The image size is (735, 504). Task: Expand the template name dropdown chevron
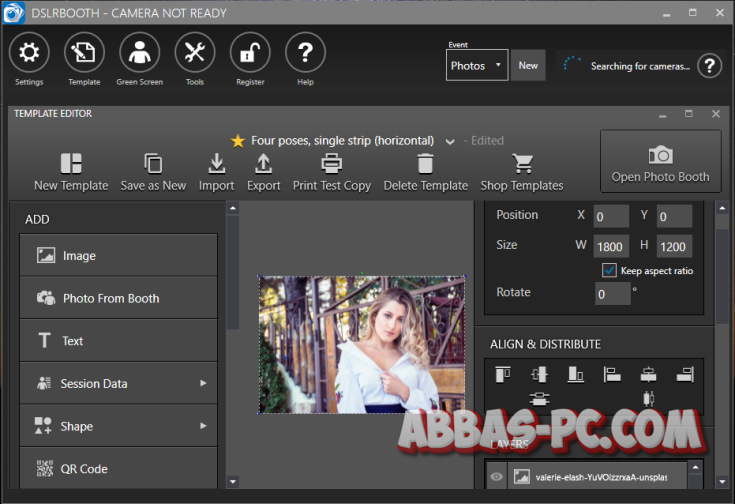point(450,142)
